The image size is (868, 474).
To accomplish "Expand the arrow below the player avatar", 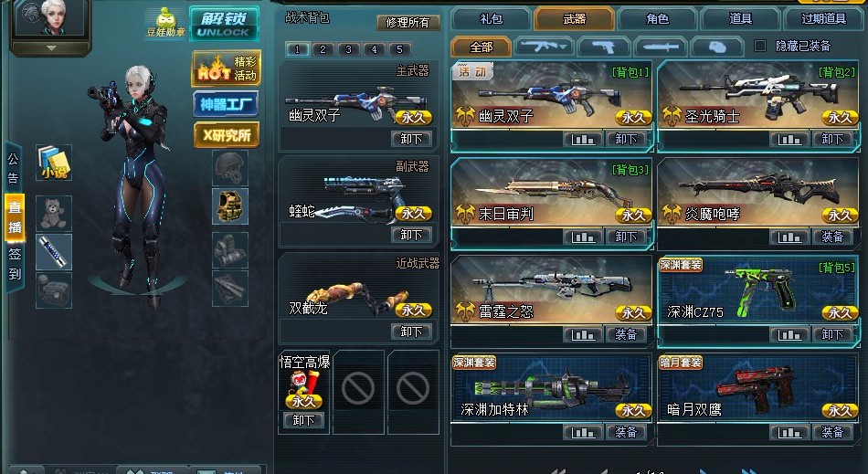I will point(51,48).
